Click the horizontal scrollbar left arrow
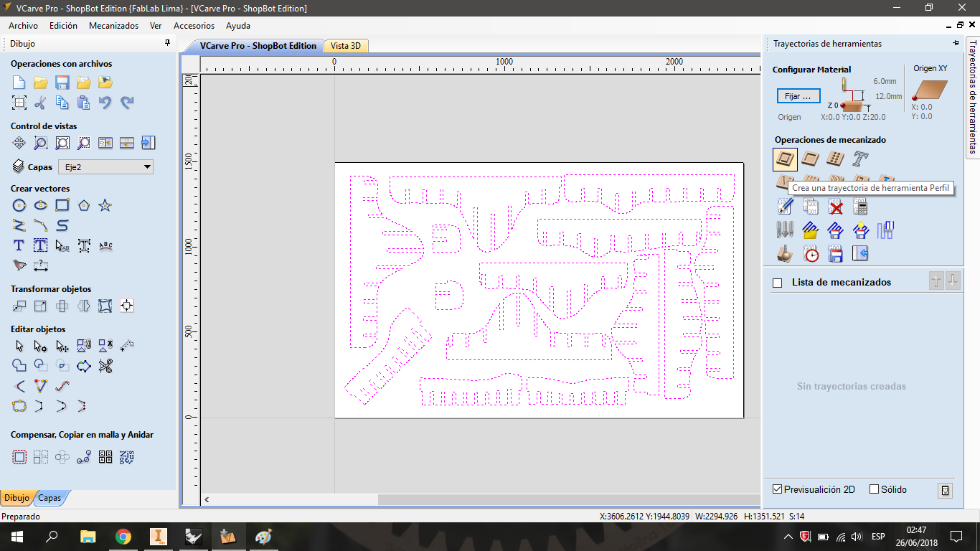 207,499
